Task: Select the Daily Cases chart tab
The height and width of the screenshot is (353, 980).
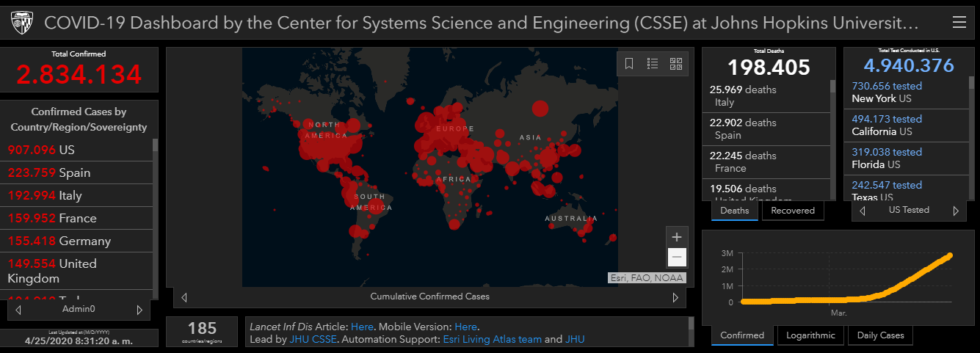Action: [x=881, y=335]
